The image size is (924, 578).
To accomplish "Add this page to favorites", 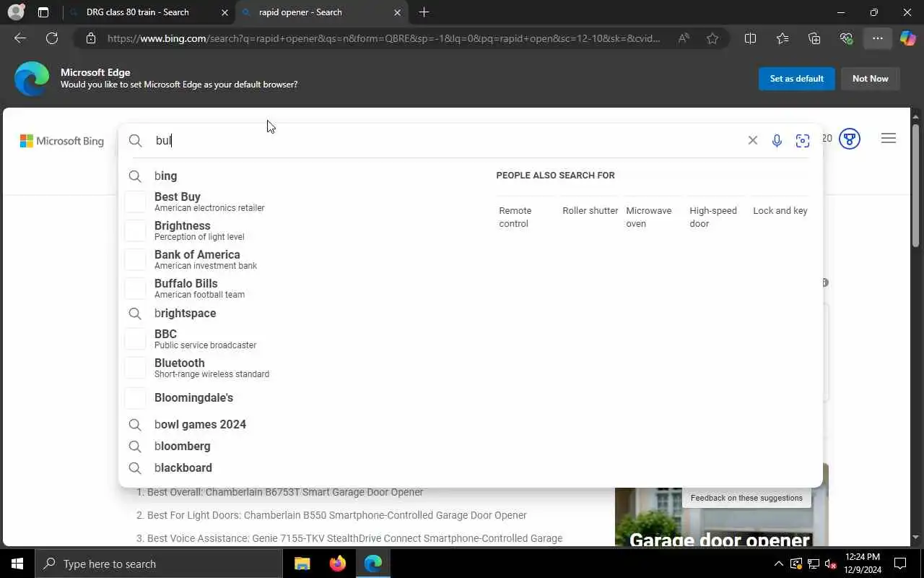I will pos(712,38).
